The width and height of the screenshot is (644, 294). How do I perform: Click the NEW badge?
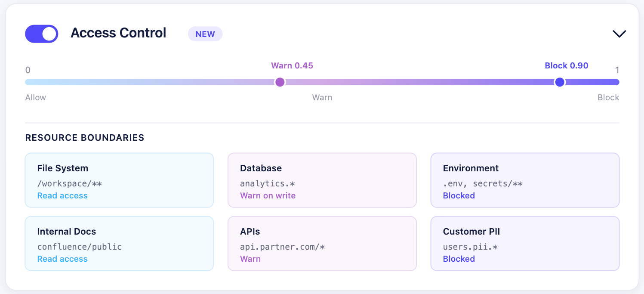click(x=205, y=34)
